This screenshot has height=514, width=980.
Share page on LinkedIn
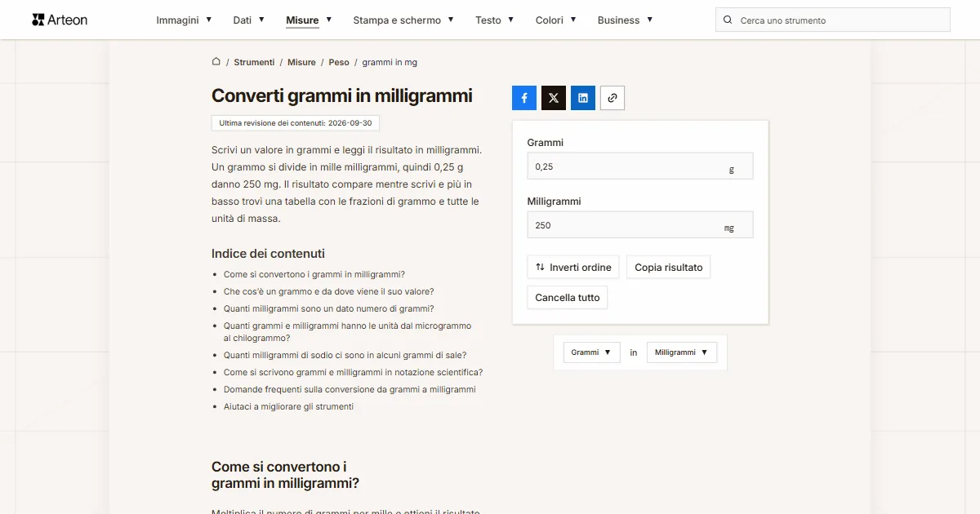tap(583, 98)
